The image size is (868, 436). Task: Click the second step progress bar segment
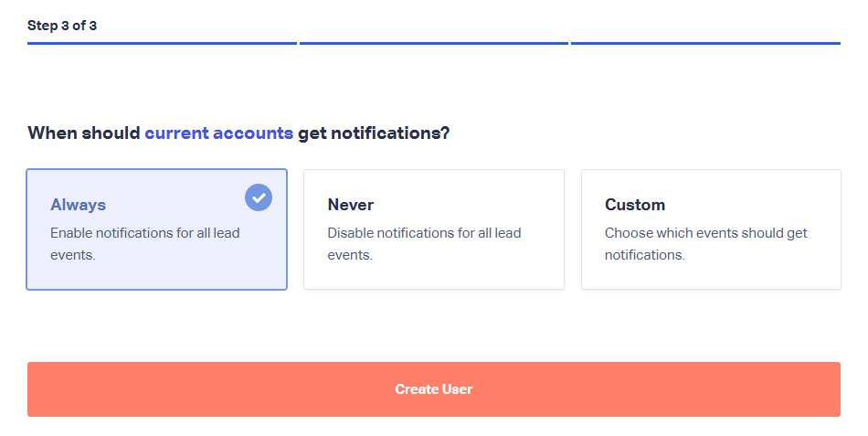point(434,43)
